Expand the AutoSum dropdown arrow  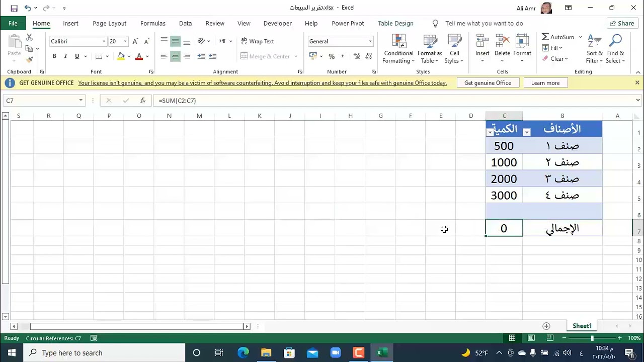[580, 37]
